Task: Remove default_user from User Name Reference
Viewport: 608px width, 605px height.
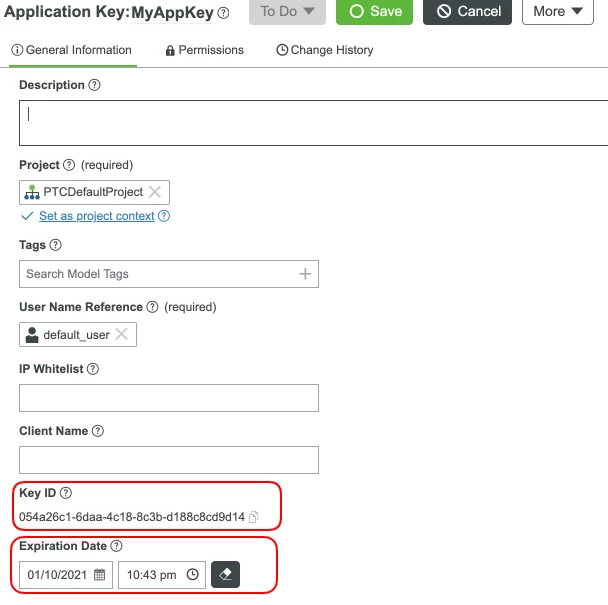Action: tap(121, 334)
